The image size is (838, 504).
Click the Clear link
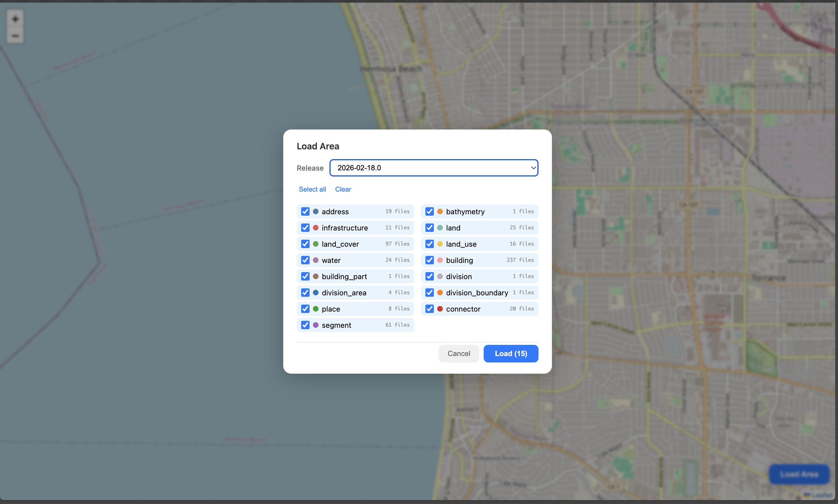(343, 189)
